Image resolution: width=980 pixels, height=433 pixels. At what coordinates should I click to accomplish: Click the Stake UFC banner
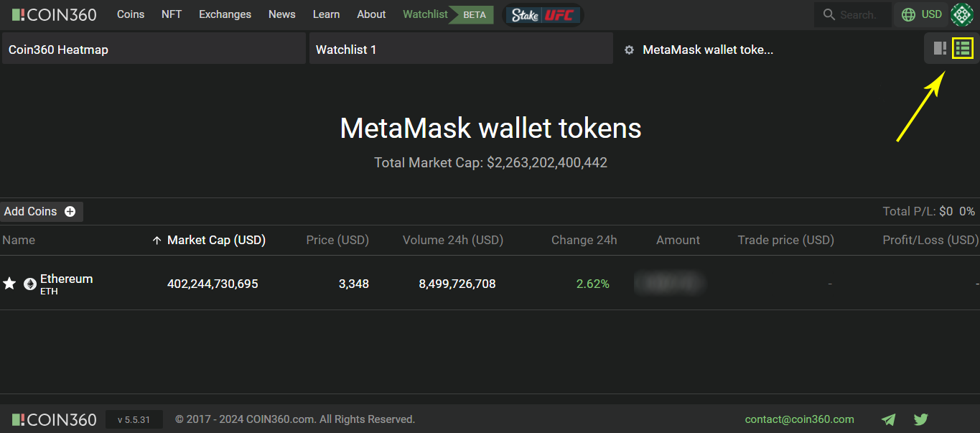tap(543, 14)
